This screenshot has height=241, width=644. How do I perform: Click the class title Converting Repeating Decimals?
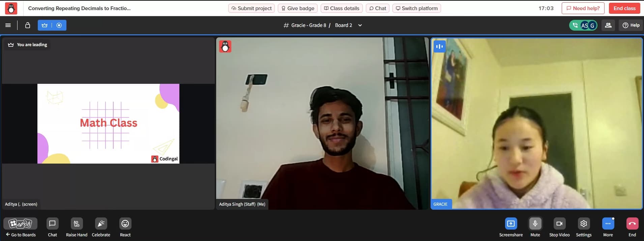(79, 8)
